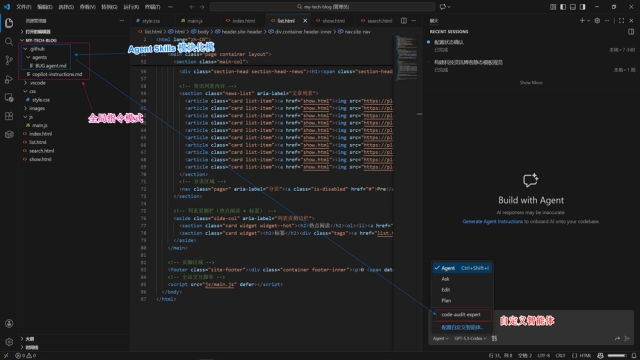Click errors and warnings count in status bar
The height and width of the screenshot is (360, 640).
click(26, 356)
